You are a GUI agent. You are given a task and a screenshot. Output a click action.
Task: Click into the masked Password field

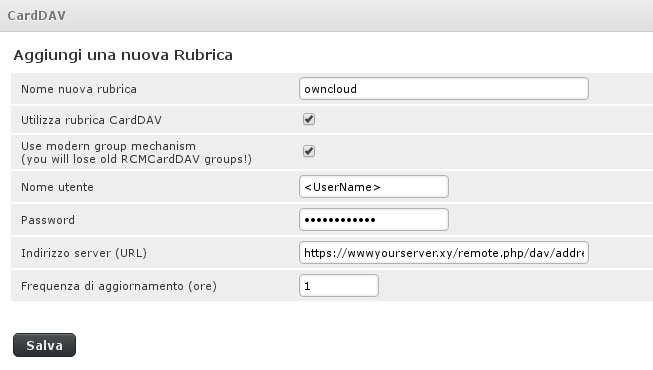[374, 220]
